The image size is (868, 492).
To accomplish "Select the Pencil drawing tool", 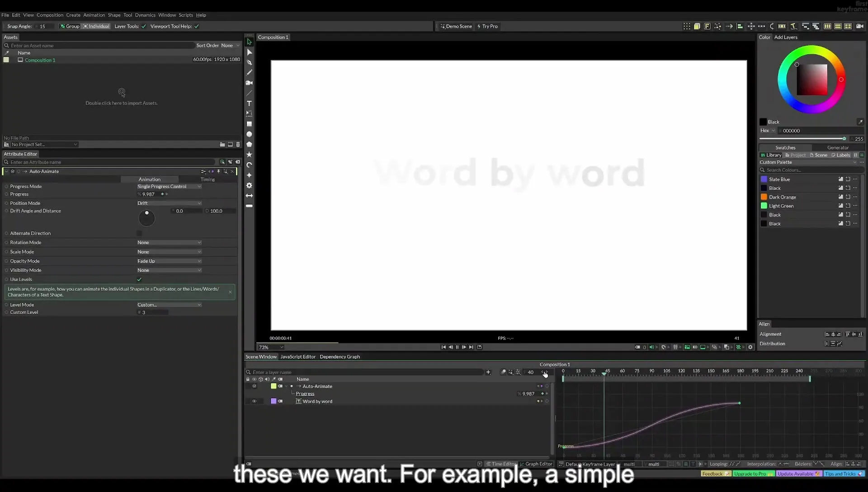I will (x=249, y=72).
